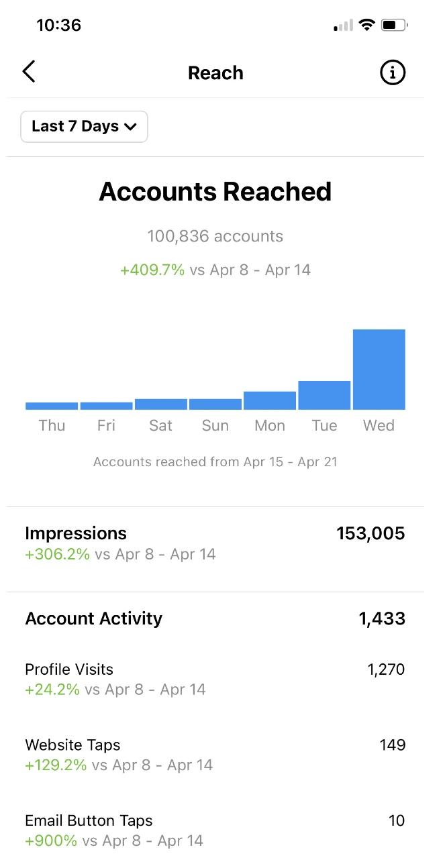447x868 pixels.
Task: Open the Last 7 Days date range selector
Action: 83,126
